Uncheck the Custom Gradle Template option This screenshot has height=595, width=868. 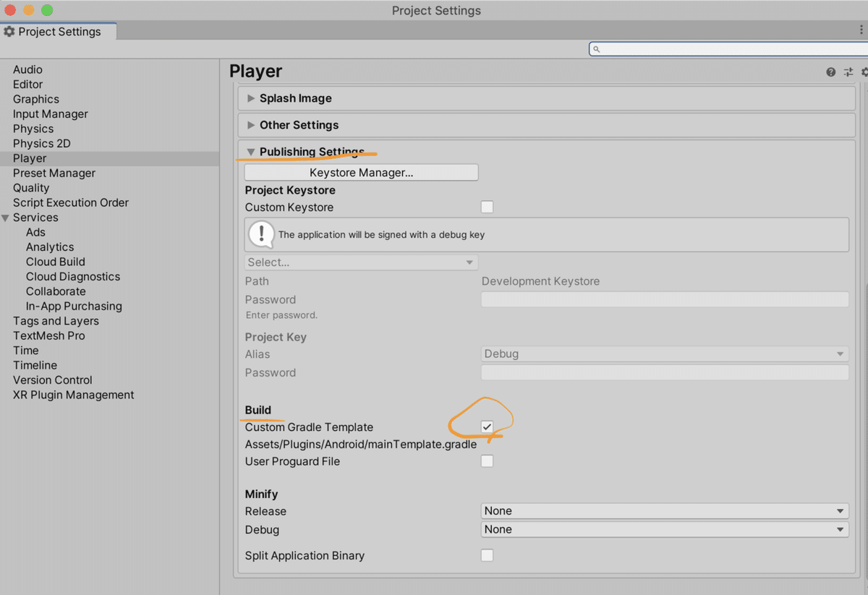[x=487, y=427]
